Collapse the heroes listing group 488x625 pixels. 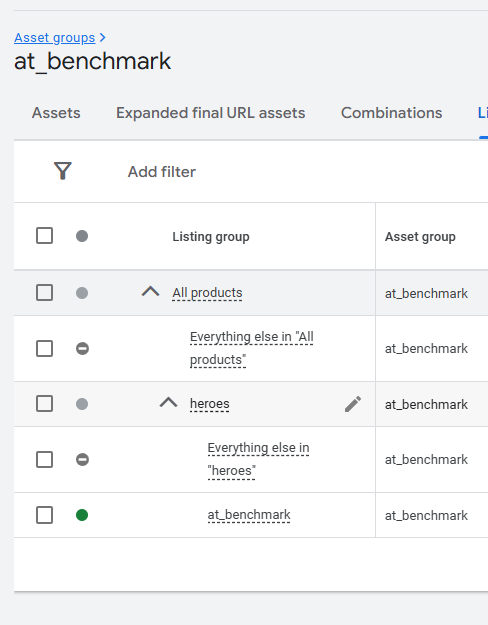click(169, 403)
